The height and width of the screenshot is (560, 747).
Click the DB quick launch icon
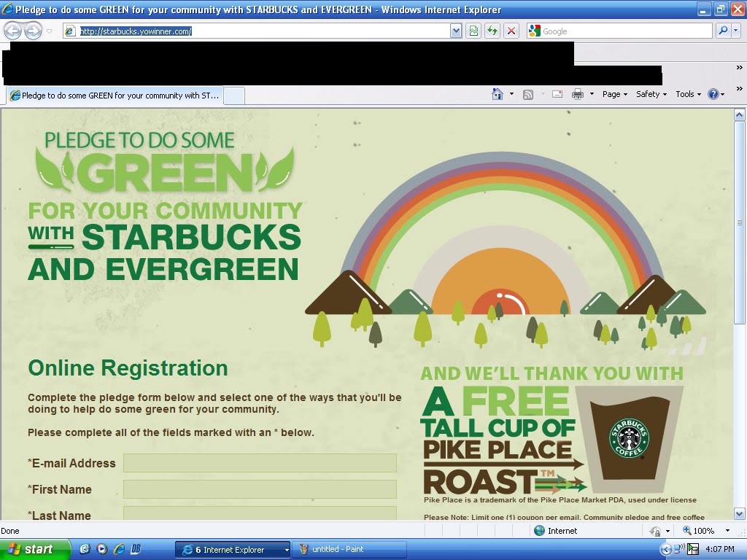(136, 549)
